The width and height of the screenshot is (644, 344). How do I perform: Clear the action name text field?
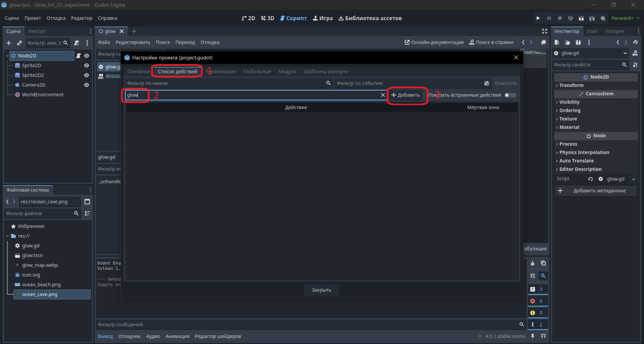tap(383, 95)
